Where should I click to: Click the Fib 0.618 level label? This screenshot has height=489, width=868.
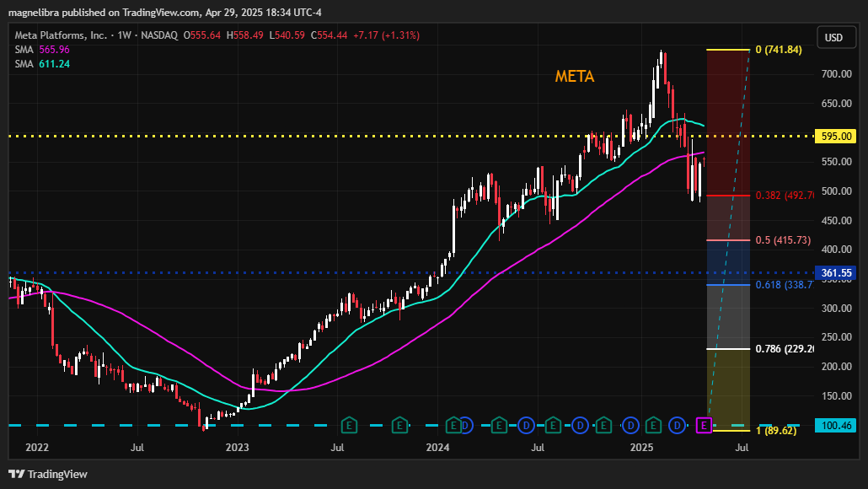click(785, 285)
